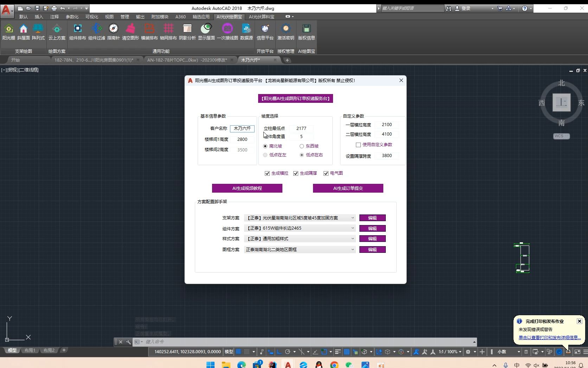Open workspace switching gear in status bar

click(468, 351)
